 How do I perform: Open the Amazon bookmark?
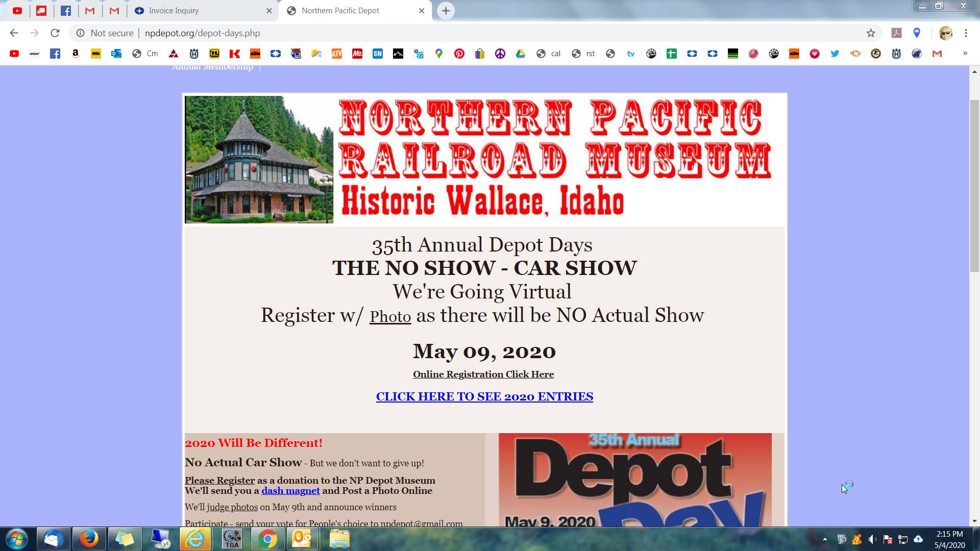point(76,54)
